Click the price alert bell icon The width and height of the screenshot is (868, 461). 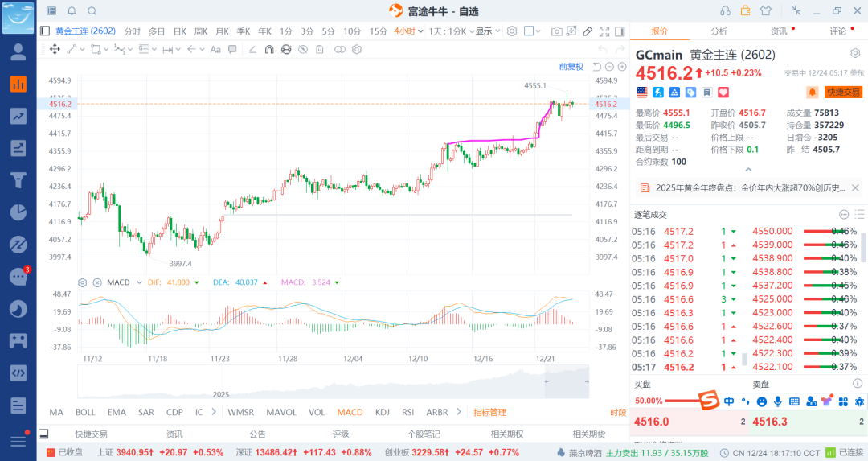[x=813, y=93]
